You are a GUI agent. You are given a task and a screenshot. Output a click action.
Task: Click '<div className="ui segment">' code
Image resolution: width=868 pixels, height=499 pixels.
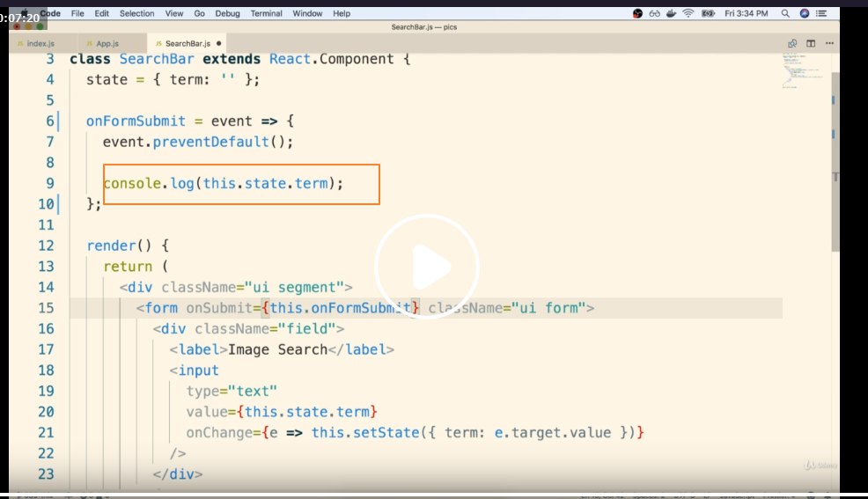tap(236, 288)
